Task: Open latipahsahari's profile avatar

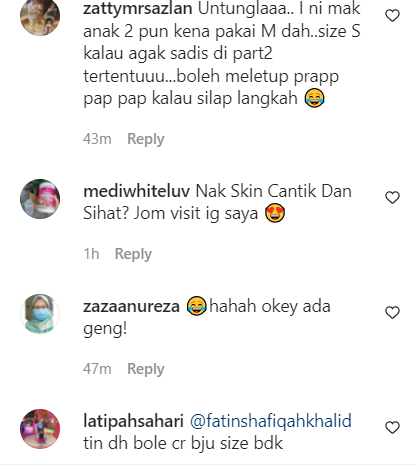Action: point(40,429)
